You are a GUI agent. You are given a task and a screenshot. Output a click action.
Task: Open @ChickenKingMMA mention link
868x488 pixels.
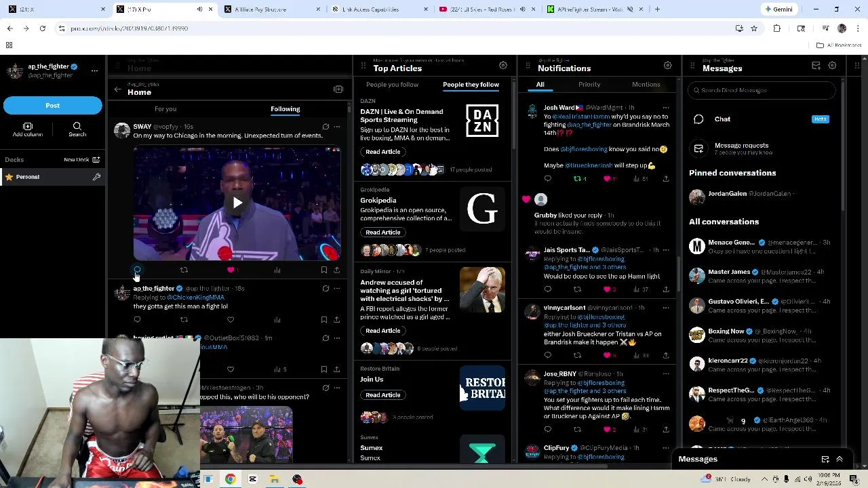[x=195, y=298]
